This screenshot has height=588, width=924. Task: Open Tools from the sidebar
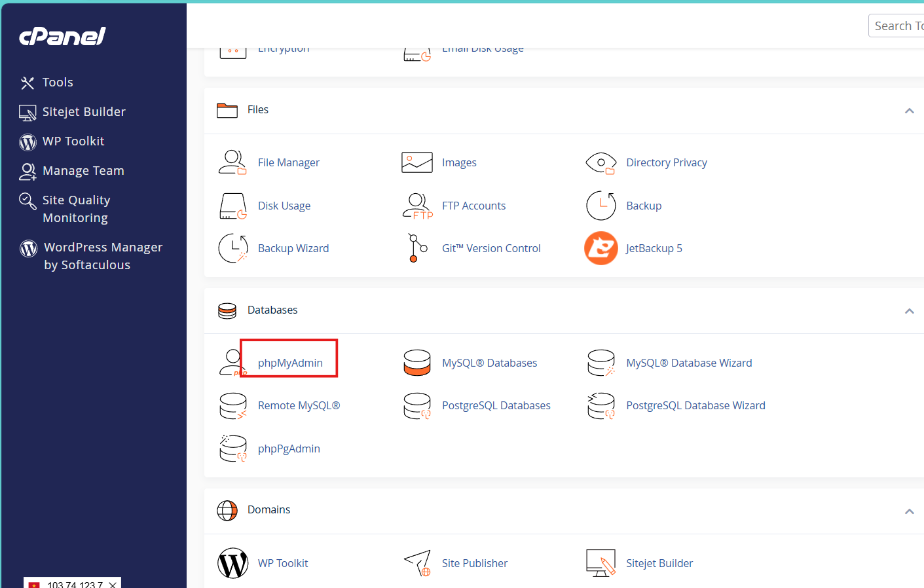point(58,83)
